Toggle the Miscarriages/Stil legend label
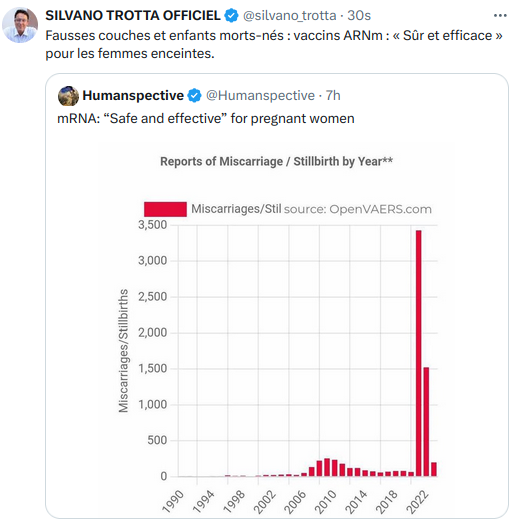The height and width of the screenshot is (523, 518). tap(236, 209)
